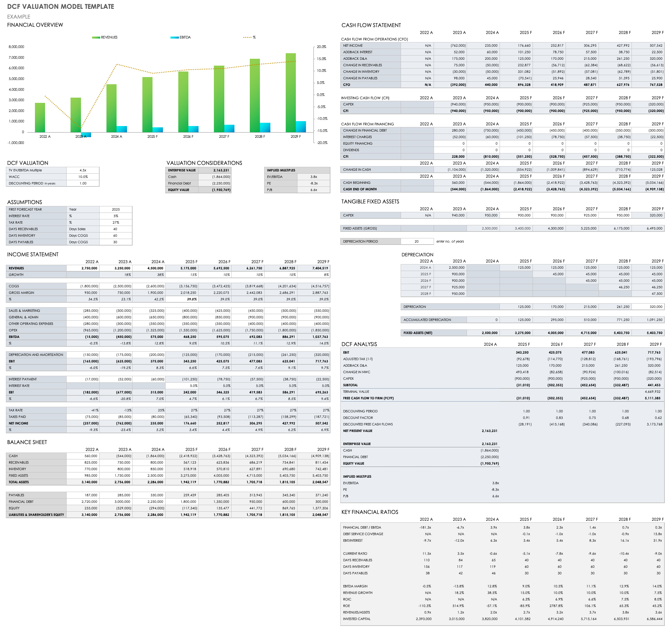The image size is (672, 638).
Task: Click the blue EBITDA legend swatch
Action: click(174, 38)
